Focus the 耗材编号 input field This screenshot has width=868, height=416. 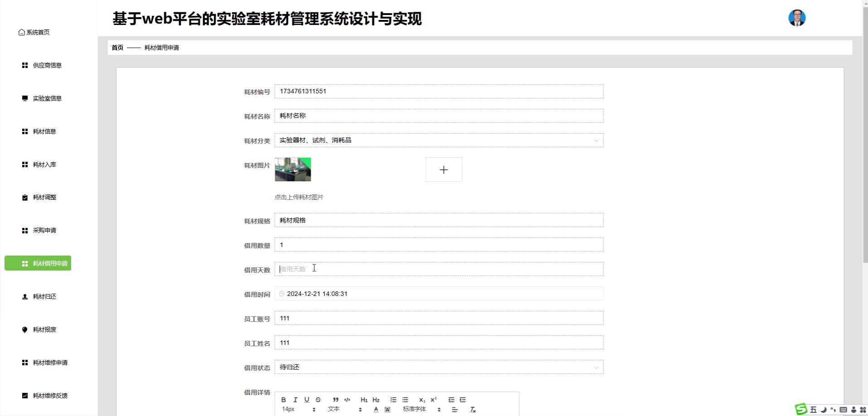click(x=439, y=92)
